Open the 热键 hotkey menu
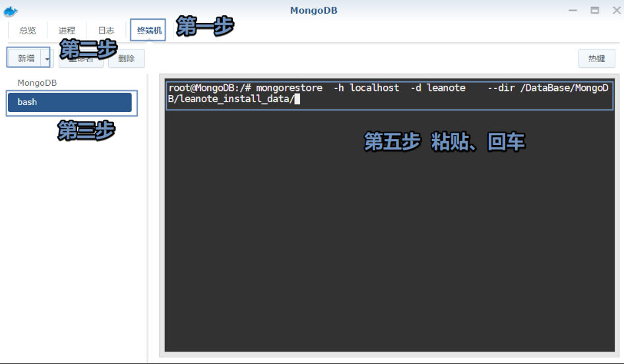This screenshot has height=364, width=624. click(596, 59)
